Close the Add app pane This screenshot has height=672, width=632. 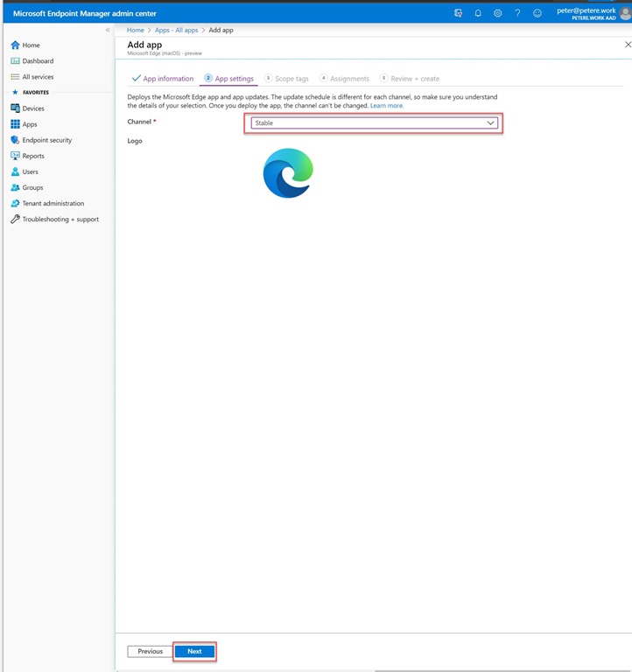click(627, 44)
